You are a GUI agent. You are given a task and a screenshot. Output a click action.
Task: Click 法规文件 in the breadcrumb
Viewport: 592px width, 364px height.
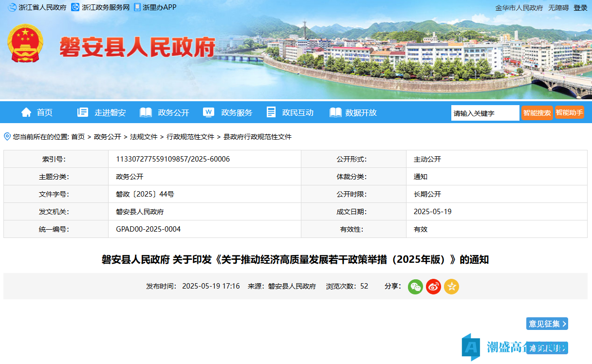coord(144,137)
